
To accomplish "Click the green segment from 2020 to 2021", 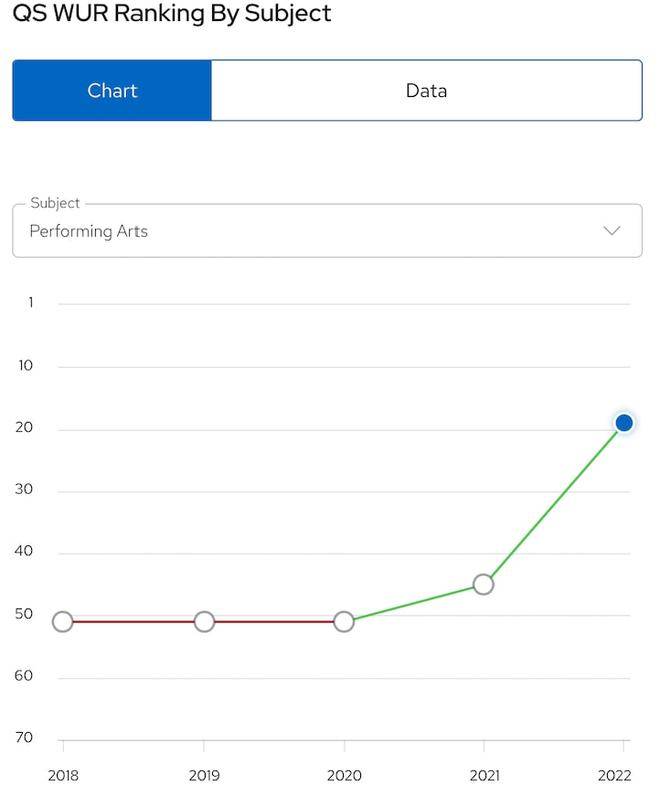I will click(x=414, y=603).
